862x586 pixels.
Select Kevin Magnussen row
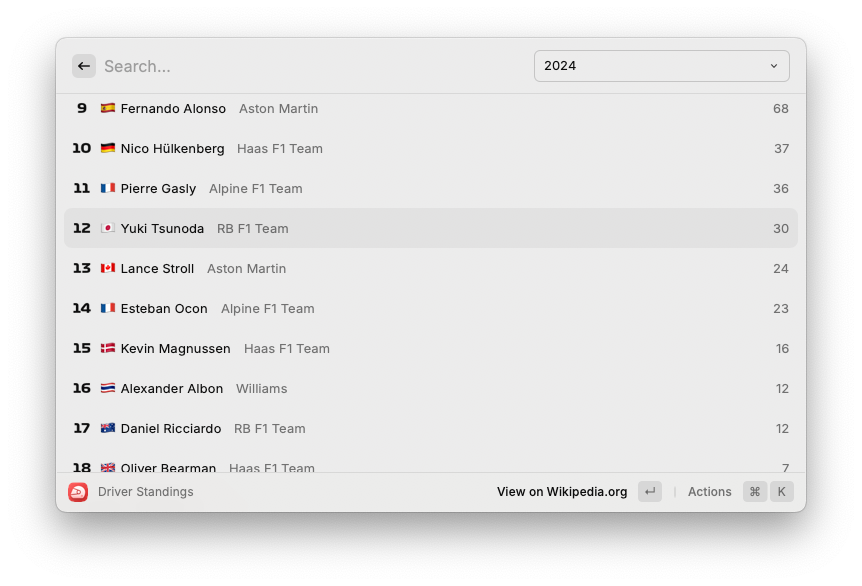coord(431,349)
